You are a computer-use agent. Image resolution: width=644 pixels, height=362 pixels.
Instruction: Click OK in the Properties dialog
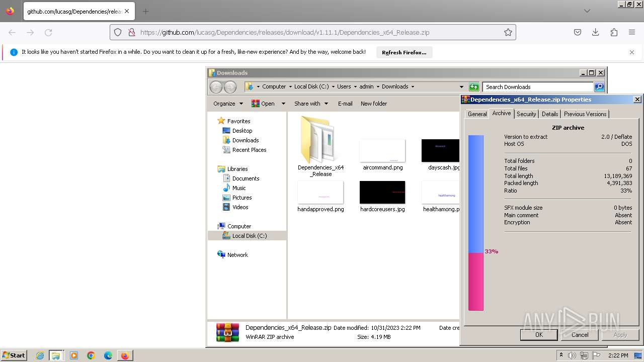539,335
